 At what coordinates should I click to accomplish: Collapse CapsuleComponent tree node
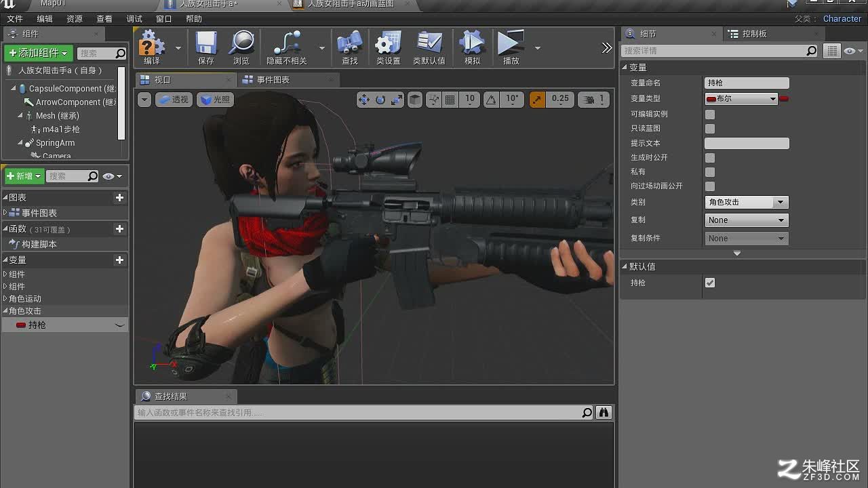(x=13, y=89)
